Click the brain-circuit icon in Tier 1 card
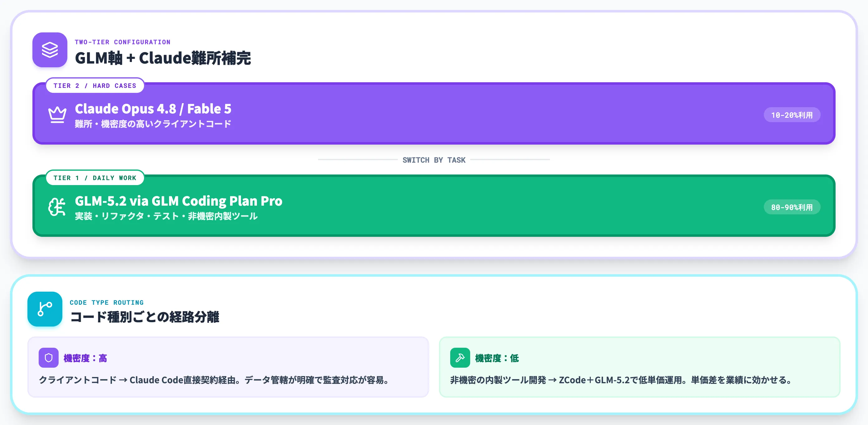The image size is (868, 425). [57, 207]
